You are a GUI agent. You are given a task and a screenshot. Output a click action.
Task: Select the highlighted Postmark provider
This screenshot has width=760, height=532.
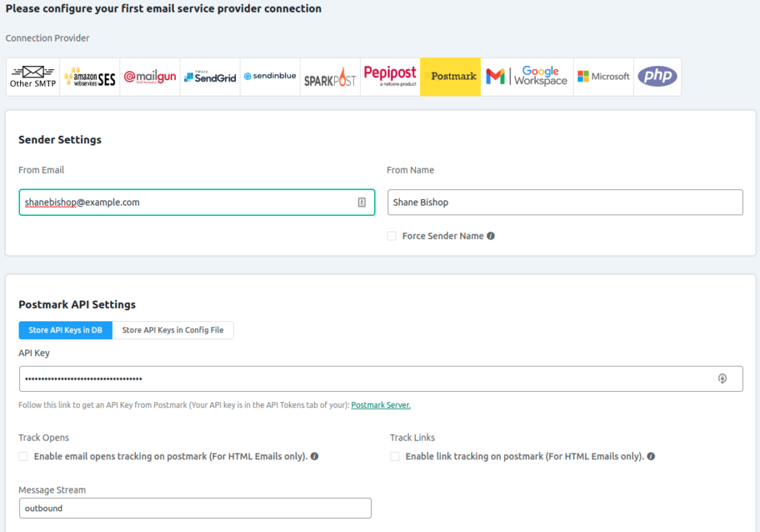click(x=451, y=77)
